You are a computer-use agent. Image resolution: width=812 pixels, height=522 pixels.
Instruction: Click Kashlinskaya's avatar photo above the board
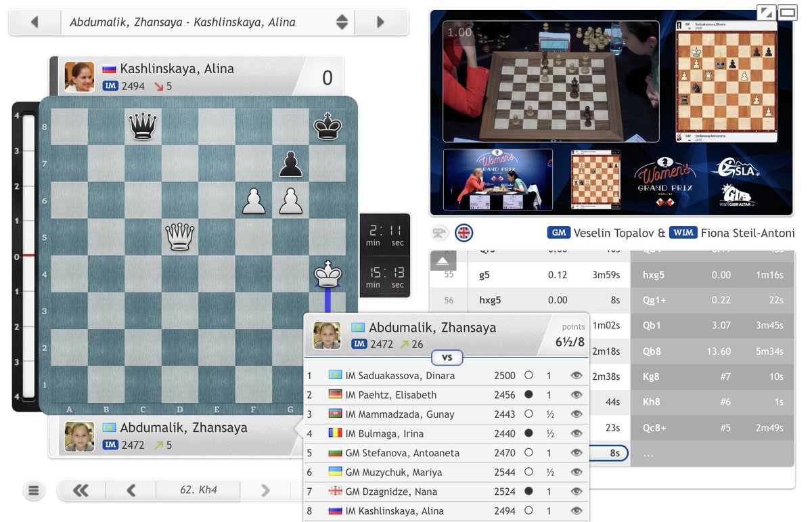click(x=79, y=77)
